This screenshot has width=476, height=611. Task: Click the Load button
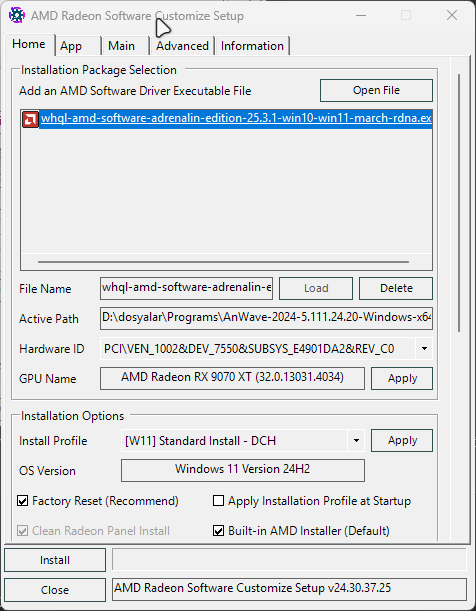tap(316, 288)
